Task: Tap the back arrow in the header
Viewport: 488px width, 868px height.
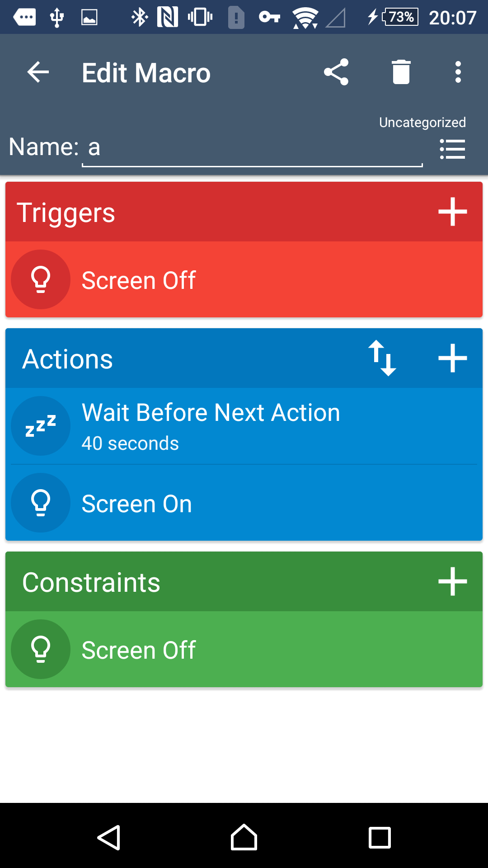Action: pyautogui.click(x=38, y=72)
